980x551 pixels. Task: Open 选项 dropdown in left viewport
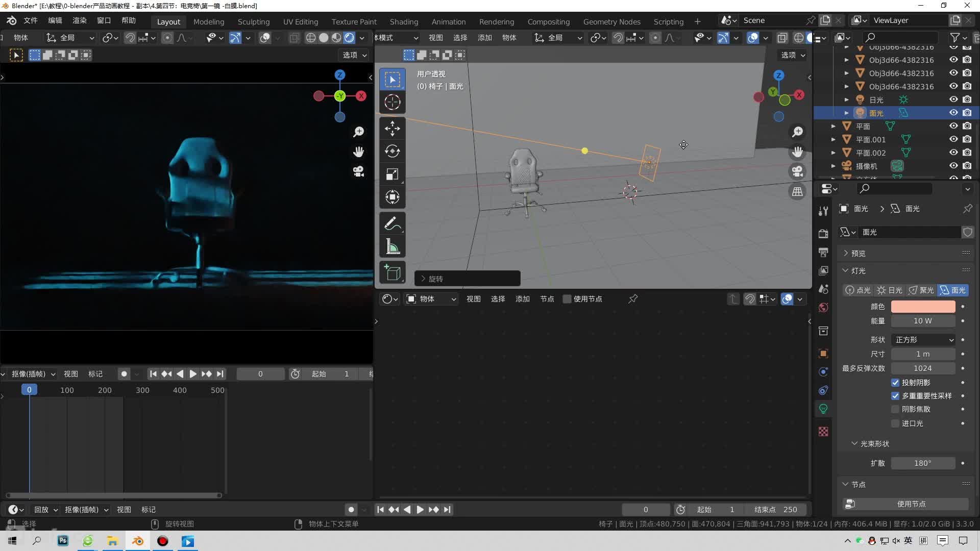354,55
